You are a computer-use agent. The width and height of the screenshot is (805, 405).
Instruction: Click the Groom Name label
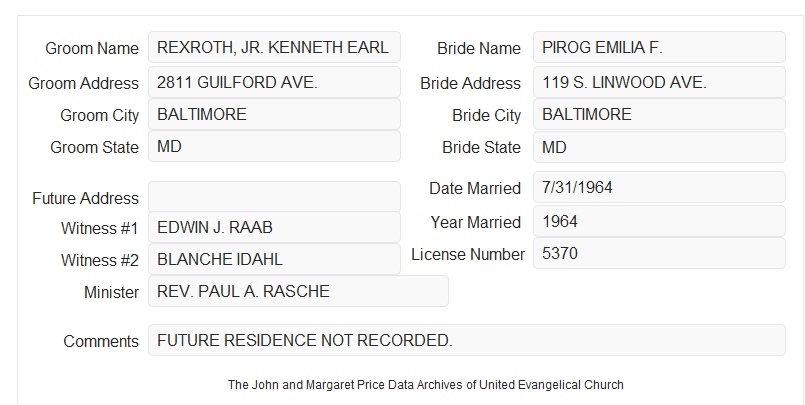click(x=92, y=48)
